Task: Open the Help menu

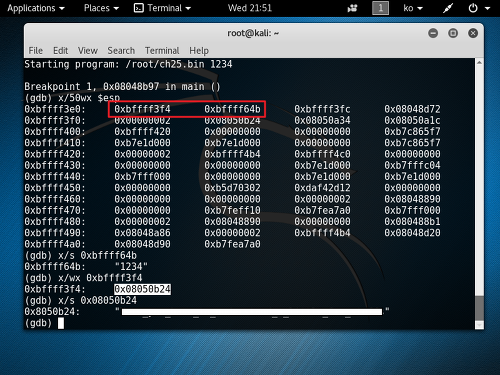Action: [199, 51]
